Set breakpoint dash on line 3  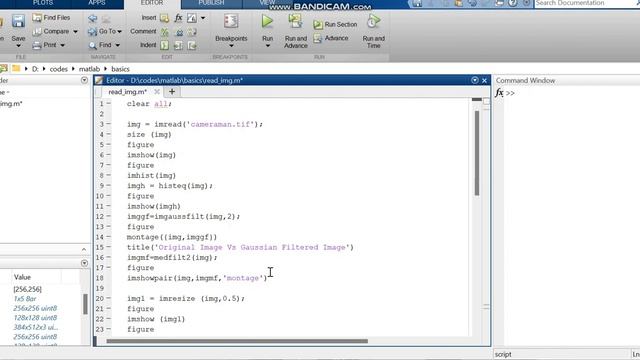pos(109,124)
